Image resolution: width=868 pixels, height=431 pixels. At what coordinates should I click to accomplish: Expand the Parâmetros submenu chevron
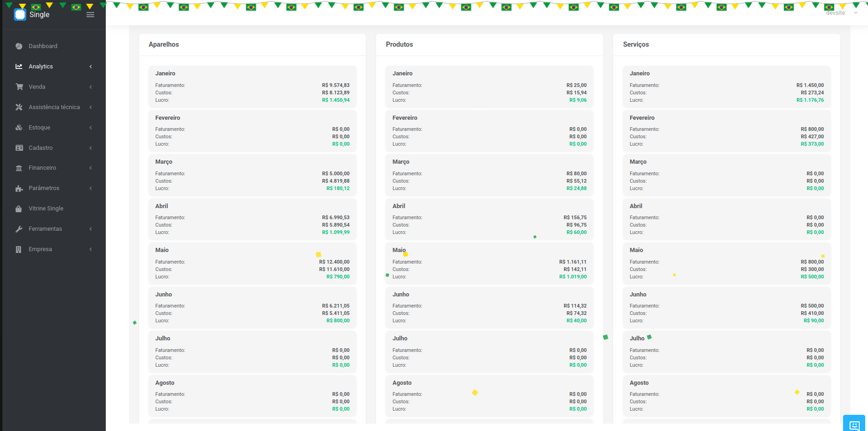coord(91,188)
